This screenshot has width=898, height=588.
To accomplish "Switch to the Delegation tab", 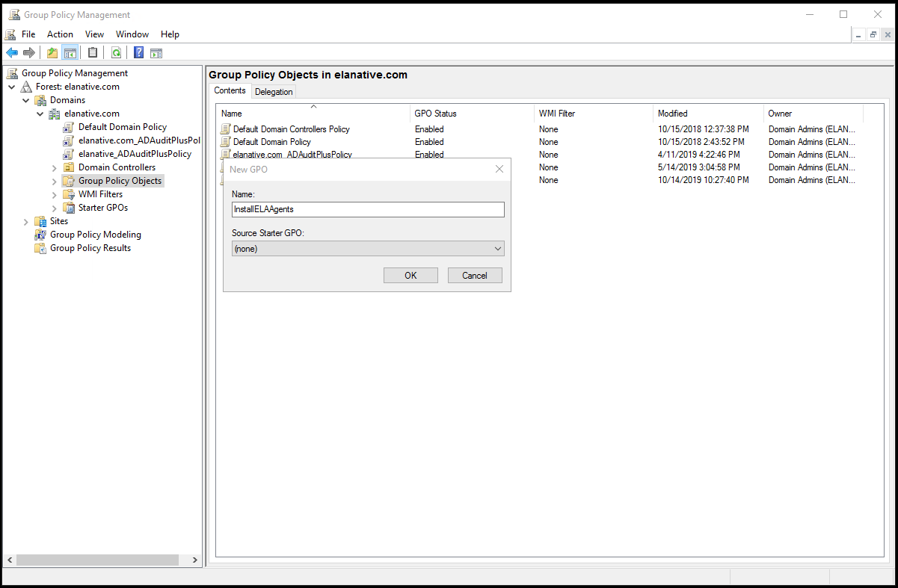I will tap(273, 90).
